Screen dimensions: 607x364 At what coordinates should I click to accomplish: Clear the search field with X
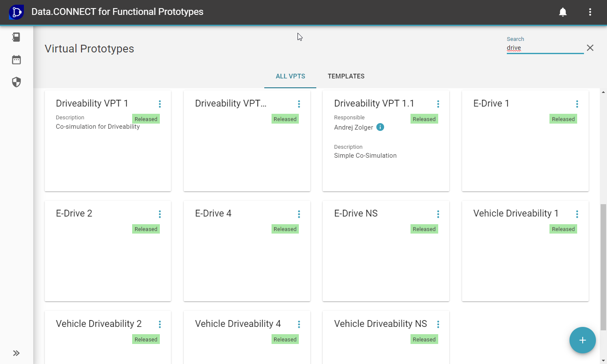coord(590,48)
